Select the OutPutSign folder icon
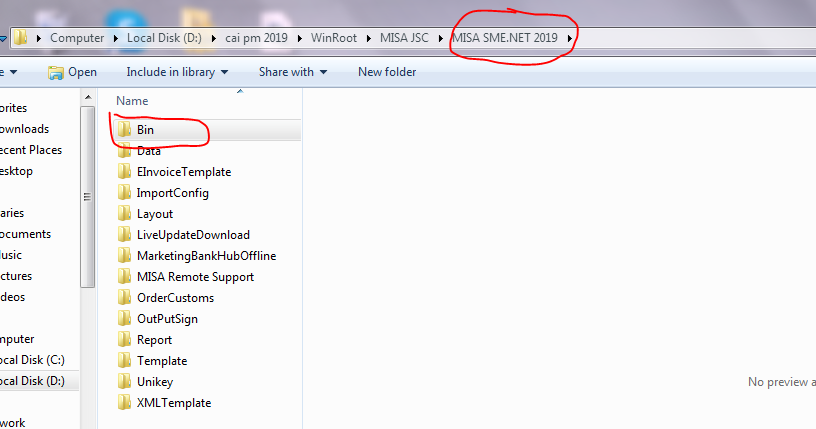 click(124, 319)
